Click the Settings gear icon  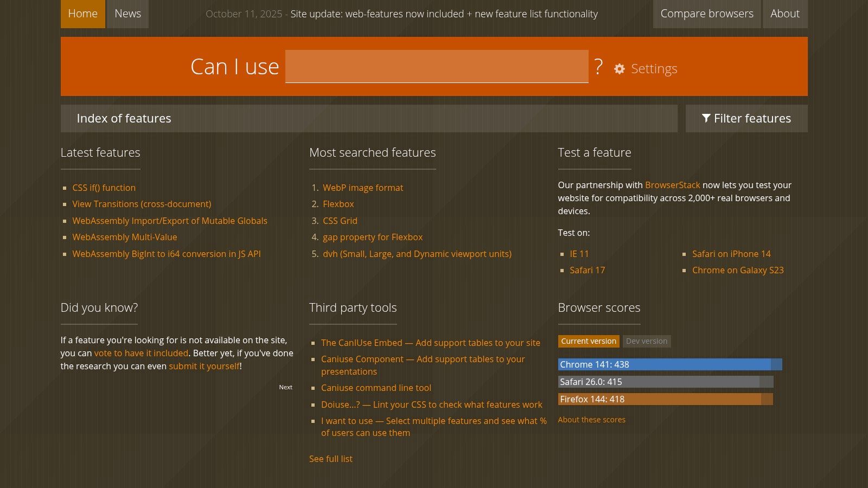click(620, 69)
